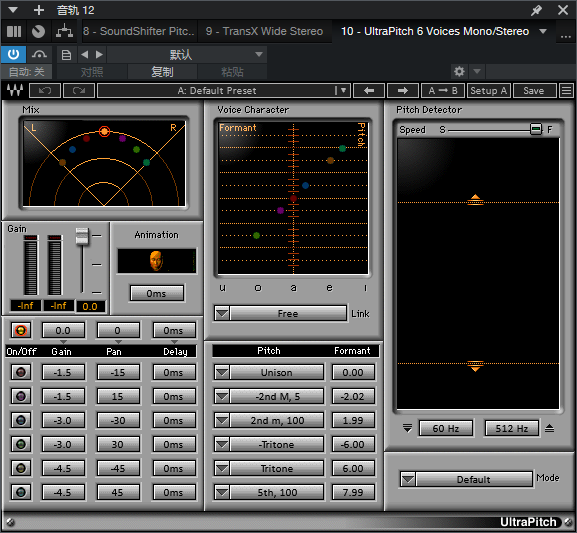This screenshot has height=533, width=577.
Task: Open the routing diagram icon
Action: 64,32
